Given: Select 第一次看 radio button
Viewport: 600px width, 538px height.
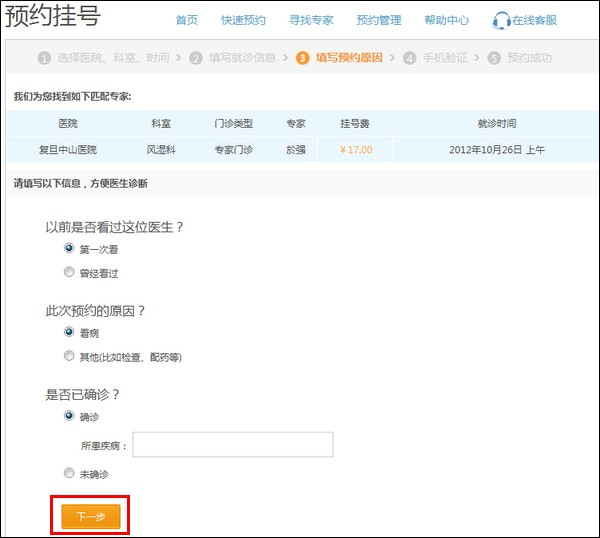Looking at the screenshot, I should [69, 248].
